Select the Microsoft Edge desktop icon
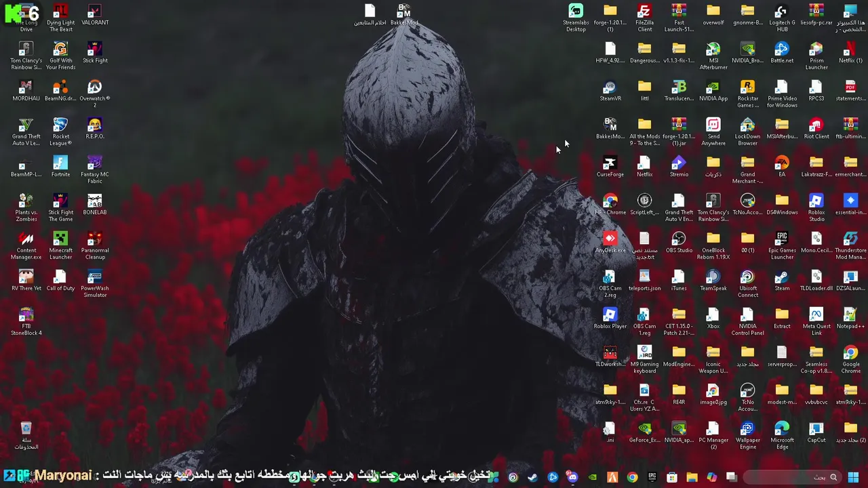868x488 pixels. (782, 435)
